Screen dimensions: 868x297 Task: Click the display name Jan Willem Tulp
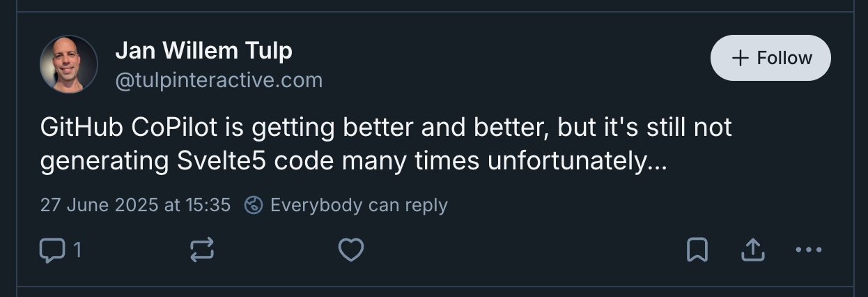[203, 50]
